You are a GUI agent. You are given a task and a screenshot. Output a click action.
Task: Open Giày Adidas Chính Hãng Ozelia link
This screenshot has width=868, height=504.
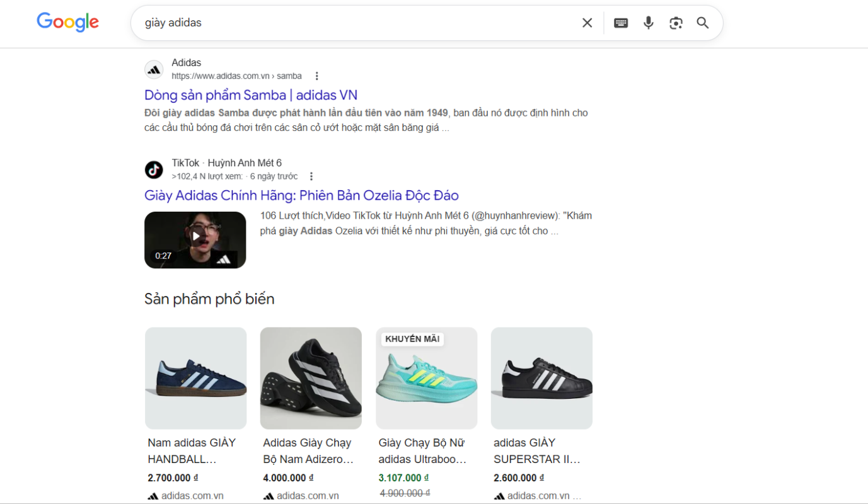coord(301,195)
